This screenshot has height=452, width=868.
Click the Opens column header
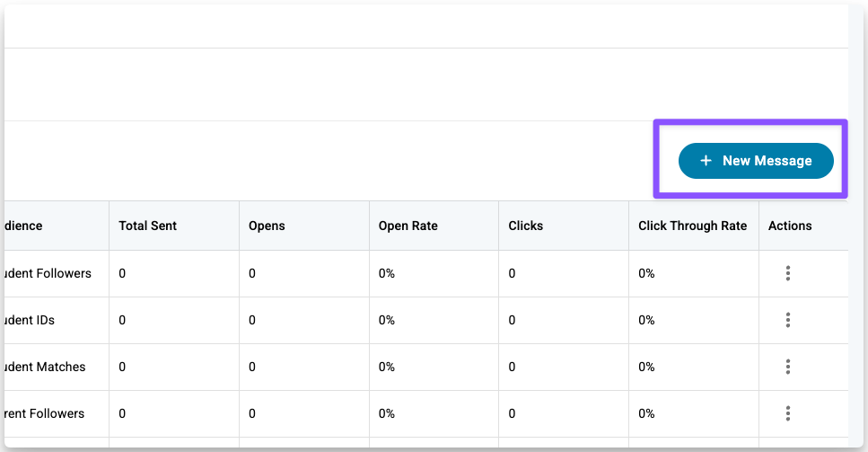(267, 226)
